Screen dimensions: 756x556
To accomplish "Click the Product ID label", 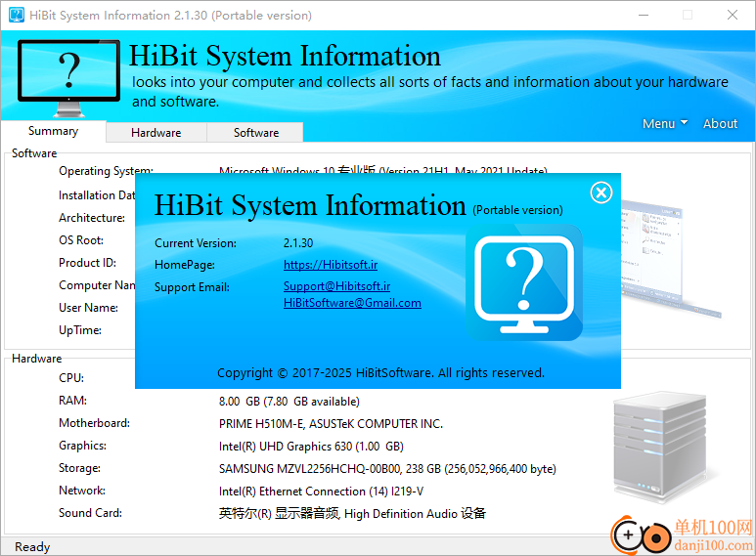I will tap(87, 263).
